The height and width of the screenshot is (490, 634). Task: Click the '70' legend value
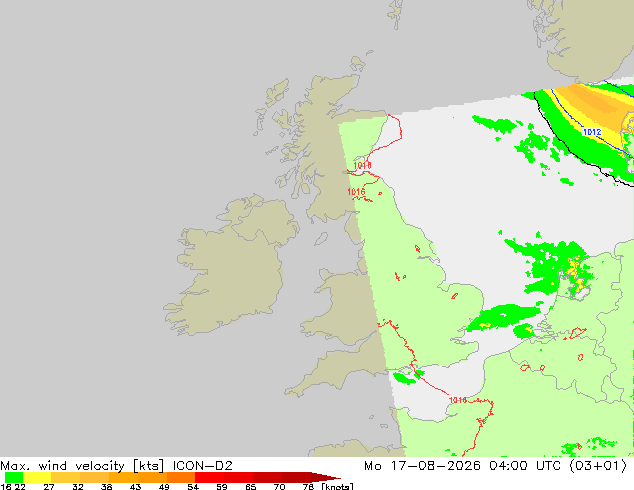pos(279,486)
